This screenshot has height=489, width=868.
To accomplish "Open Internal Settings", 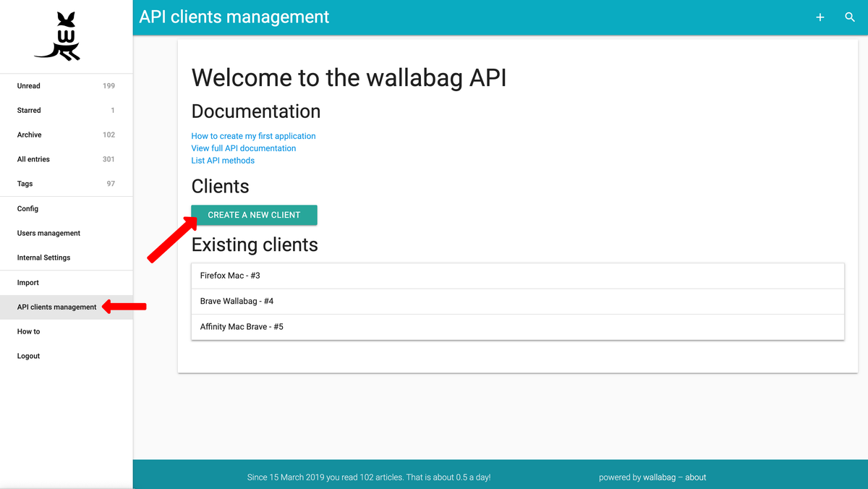I will [x=43, y=258].
